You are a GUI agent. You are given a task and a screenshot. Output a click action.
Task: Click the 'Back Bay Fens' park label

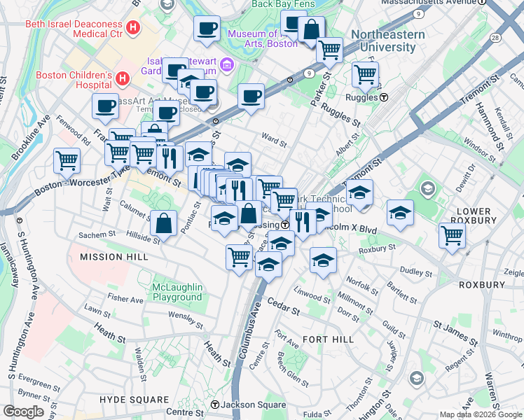pyautogui.click(x=284, y=4)
